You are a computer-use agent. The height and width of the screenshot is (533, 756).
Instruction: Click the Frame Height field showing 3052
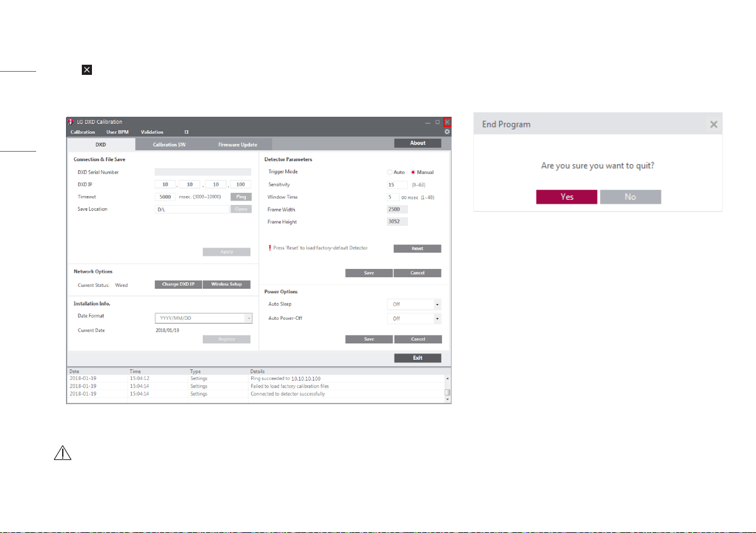(397, 222)
